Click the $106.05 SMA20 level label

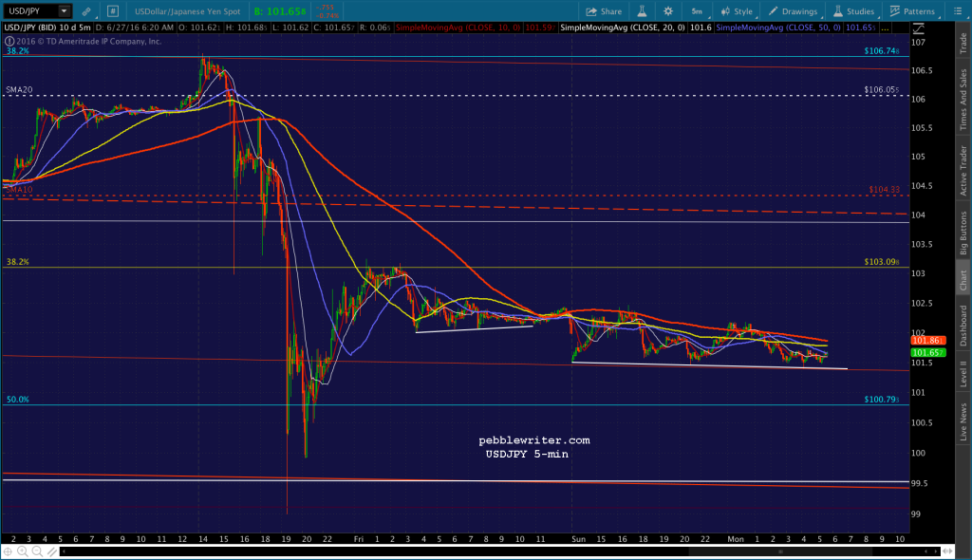click(x=882, y=89)
